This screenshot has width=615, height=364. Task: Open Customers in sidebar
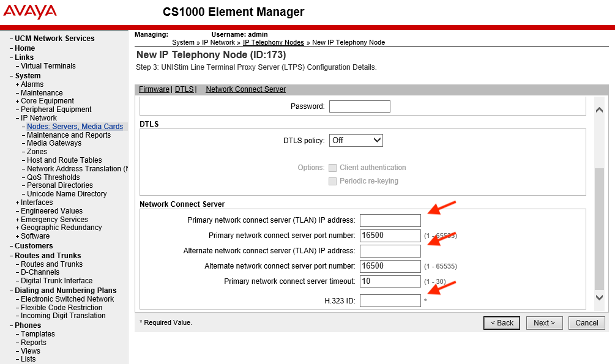pos(34,246)
